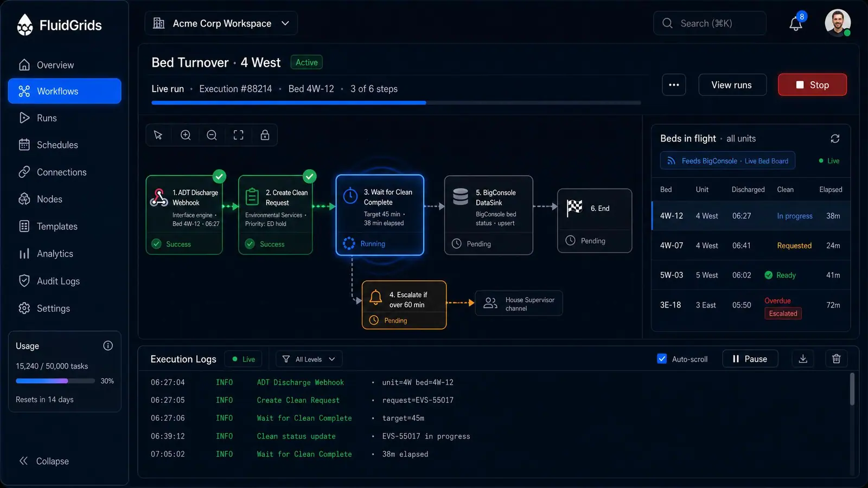Select the pointer tool in canvas toolbar
Image resolution: width=868 pixels, height=488 pixels.
158,135
